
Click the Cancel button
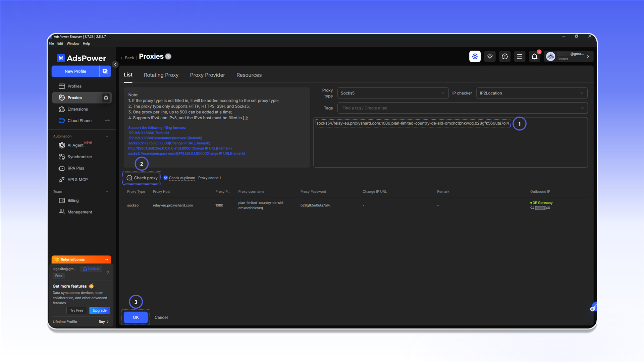click(x=161, y=317)
